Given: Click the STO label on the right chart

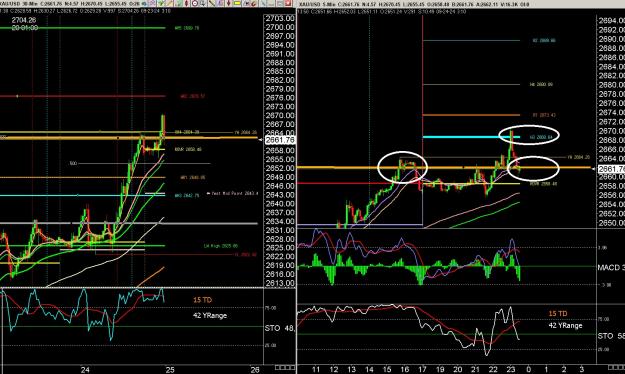Looking at the screenshot, I should [x=611, y=336].
